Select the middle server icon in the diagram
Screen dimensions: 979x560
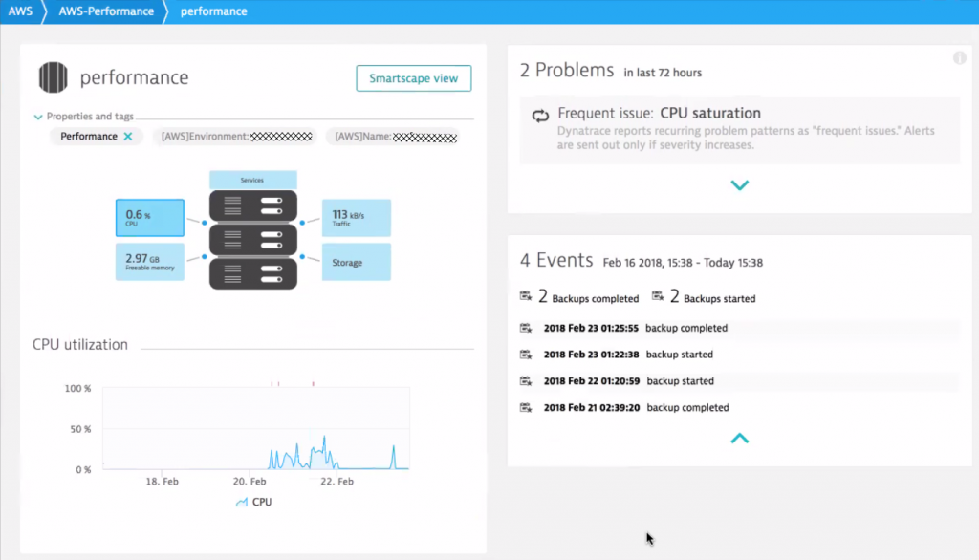(x=252, y=241)
